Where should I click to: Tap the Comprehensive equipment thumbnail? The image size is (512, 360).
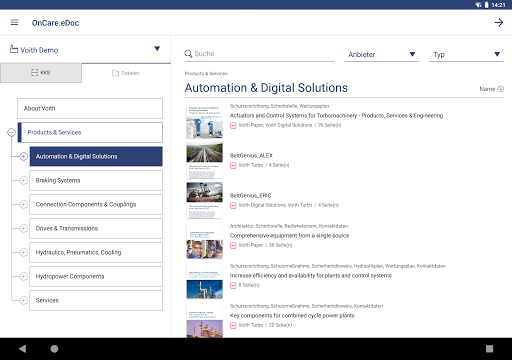(204, 240)
